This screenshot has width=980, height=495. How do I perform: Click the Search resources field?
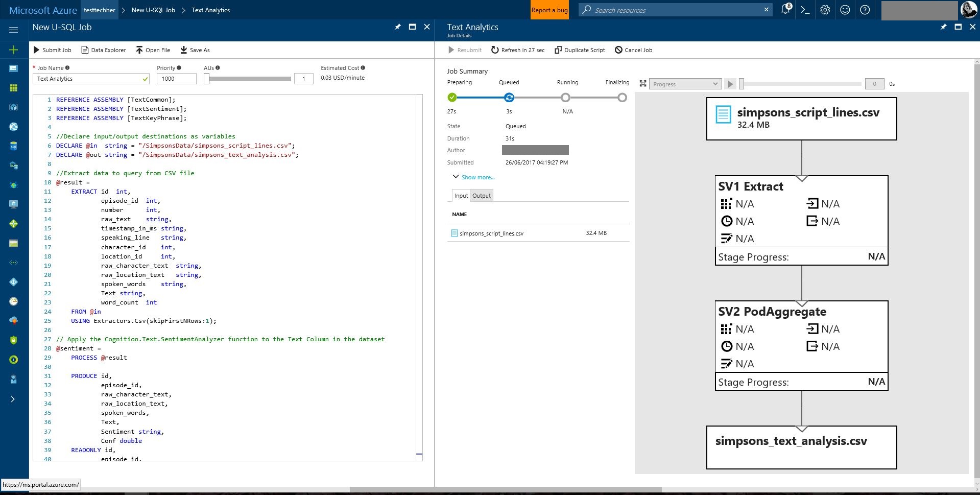pos(675,10)
